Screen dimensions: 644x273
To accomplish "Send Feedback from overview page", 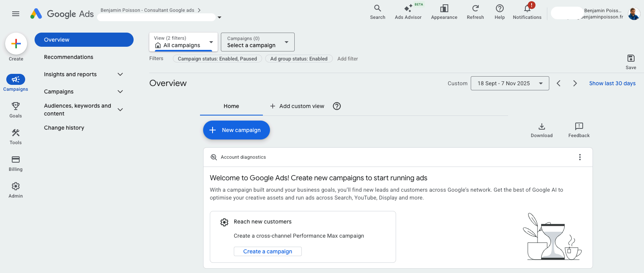I will (579, 130).
